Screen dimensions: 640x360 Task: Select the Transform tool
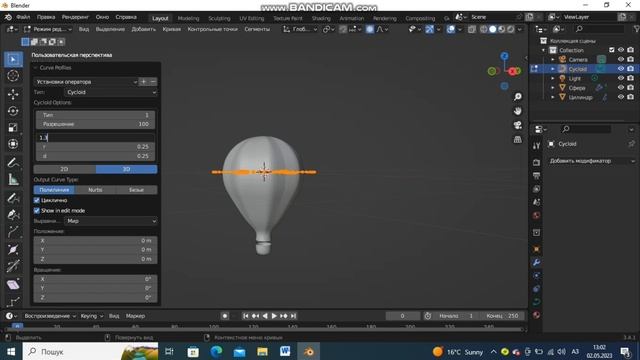pyautogui.click(x=13, y=144)
